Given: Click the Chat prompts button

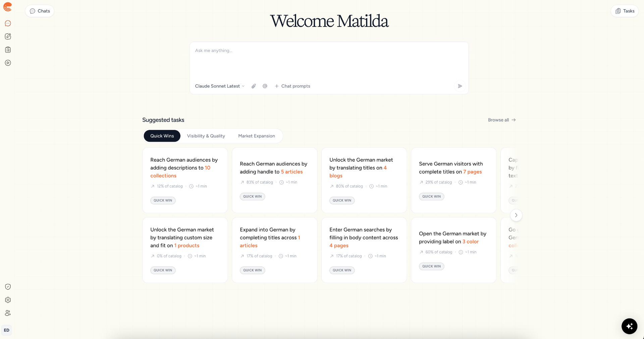Looking at the screenshot, I should [x=292, y=86].
